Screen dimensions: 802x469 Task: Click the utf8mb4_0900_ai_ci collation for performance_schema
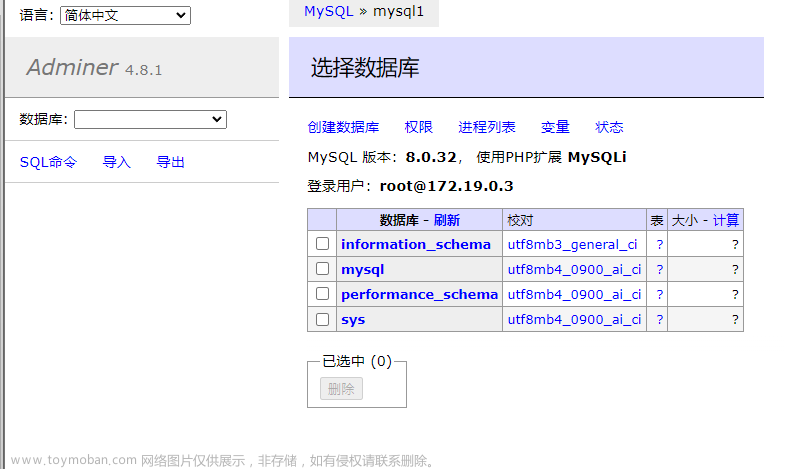[574, 295]
